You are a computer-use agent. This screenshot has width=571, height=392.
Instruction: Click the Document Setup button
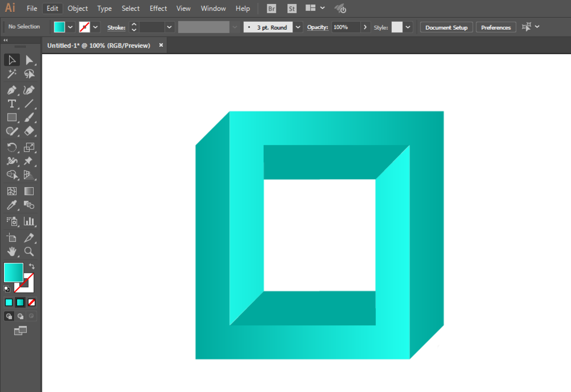coord(446,27)
